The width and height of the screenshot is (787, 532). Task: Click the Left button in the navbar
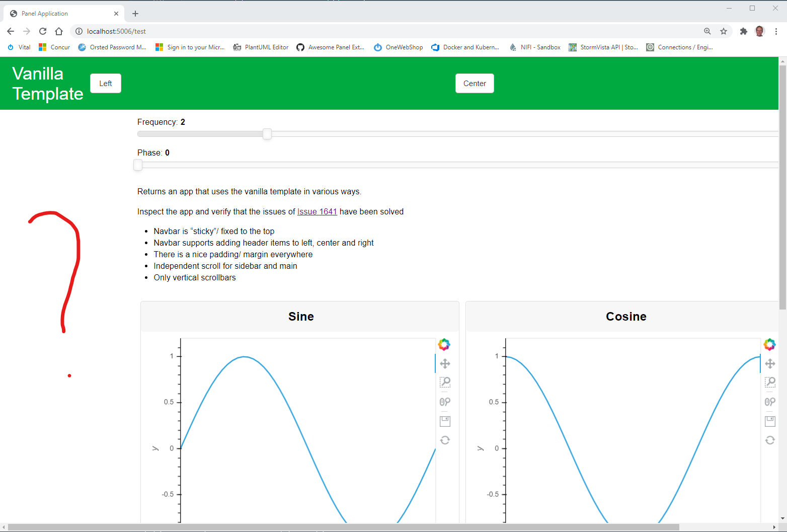pyautogui.click(x=105, y=83)
